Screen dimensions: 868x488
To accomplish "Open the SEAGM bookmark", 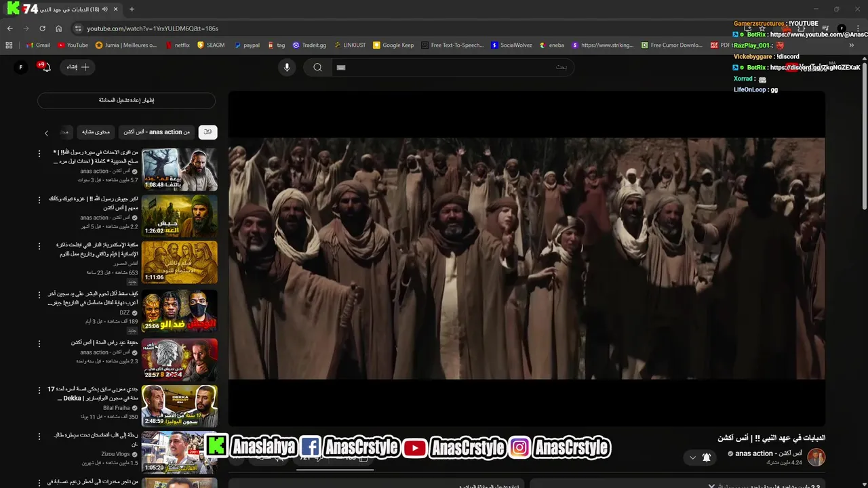I will (x=211, y=45).
